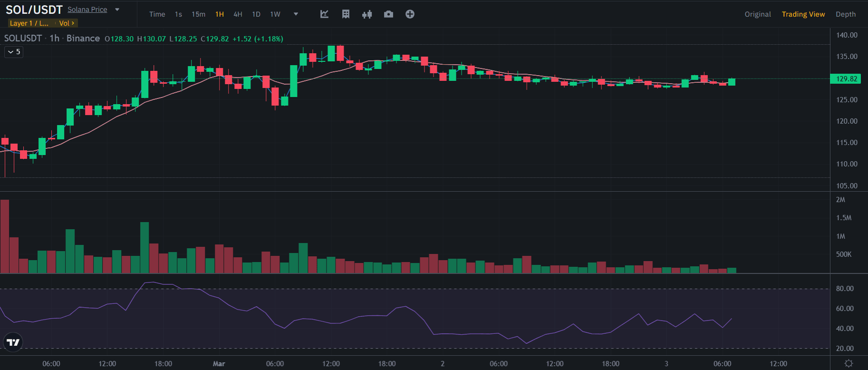The image size is (868, 370).
Task: Expand the SOL/USDT pair dropdown arrow
Action: tap(117, 10)
